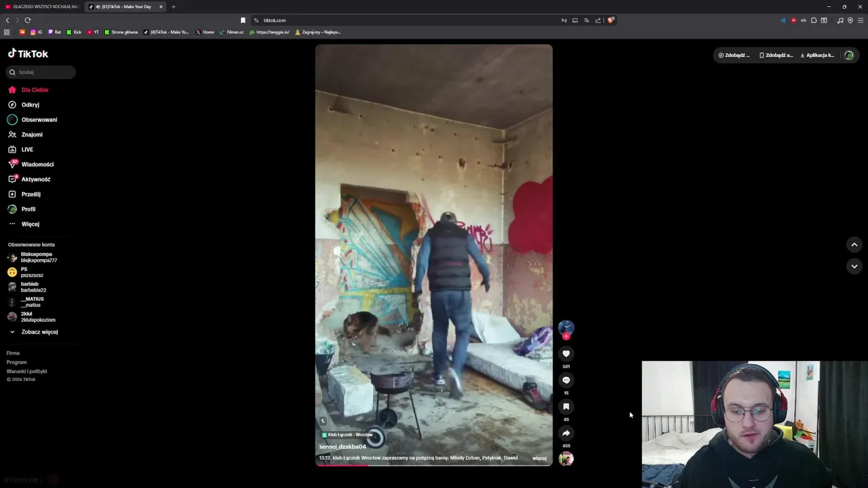868x488 pixels.
Task: Click the Szukaj search field
Action: pos(41,72)
